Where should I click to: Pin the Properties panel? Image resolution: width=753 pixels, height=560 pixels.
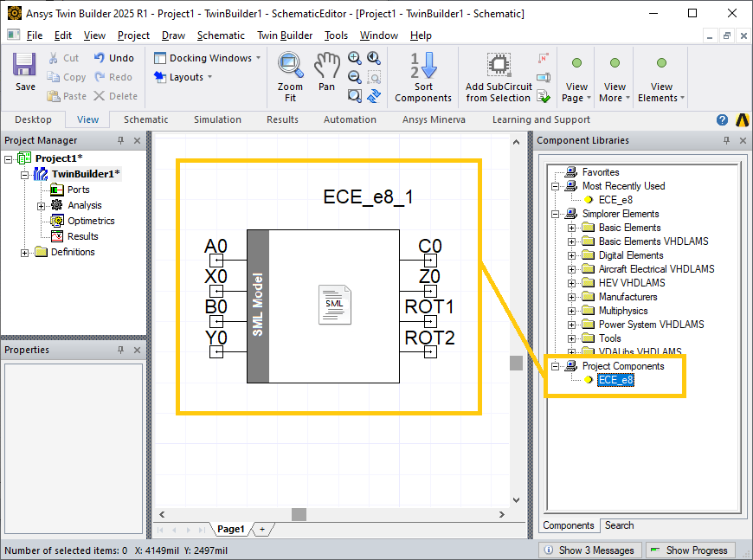click(x=120, y=350)
